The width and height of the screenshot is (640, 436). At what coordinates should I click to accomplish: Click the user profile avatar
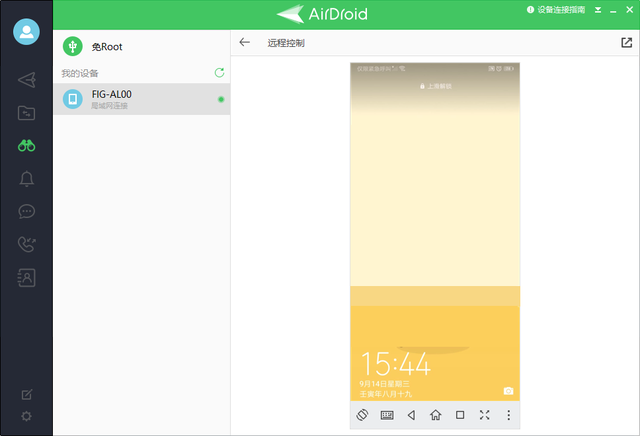point(26,31)
